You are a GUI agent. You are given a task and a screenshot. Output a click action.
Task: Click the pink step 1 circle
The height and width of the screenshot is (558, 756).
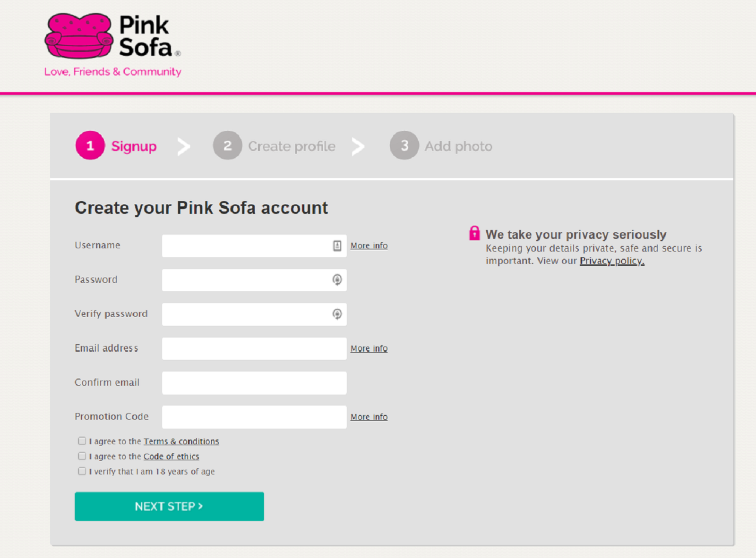[x=90, y=145]
